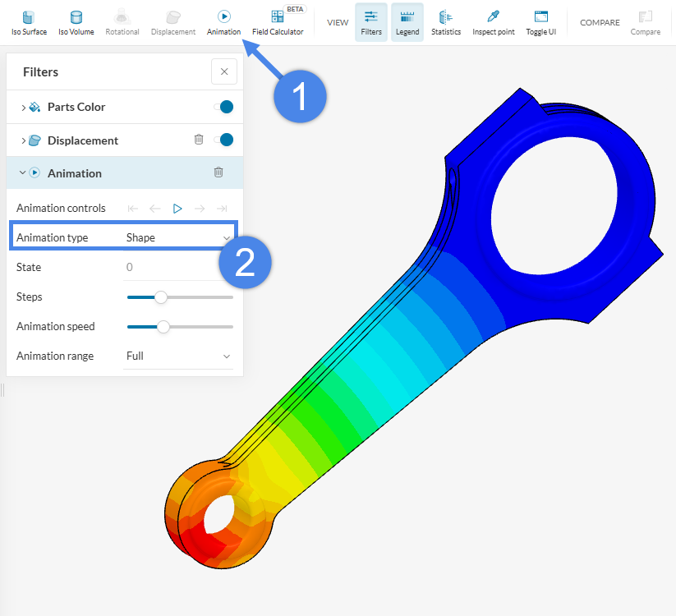676x616 pixels.
Task: Select the Iso Volume tool
Action: [x=76, y=17]
